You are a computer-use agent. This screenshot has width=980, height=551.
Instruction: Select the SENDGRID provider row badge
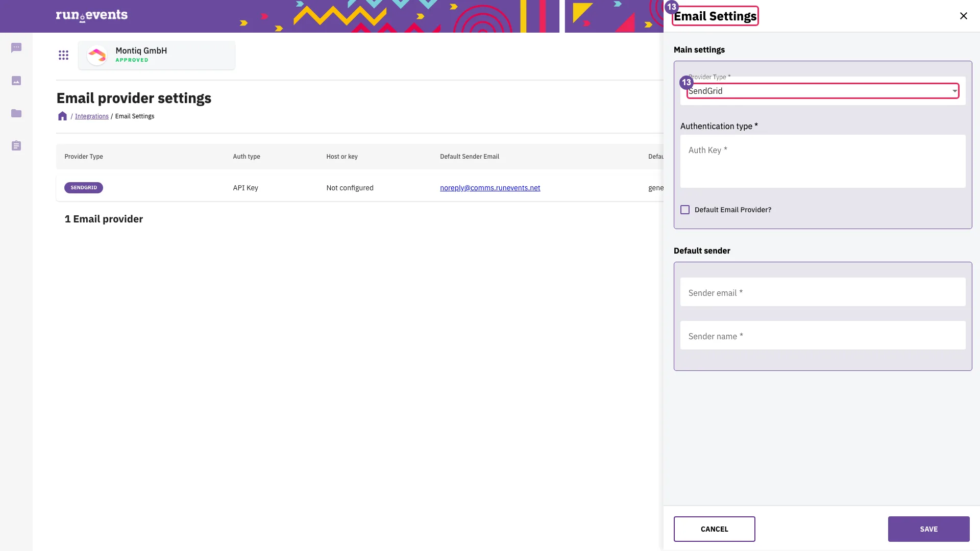point(84,188)
